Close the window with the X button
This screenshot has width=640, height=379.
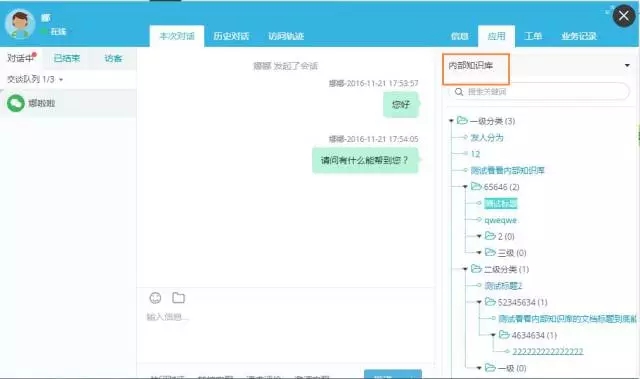(624, 16)
